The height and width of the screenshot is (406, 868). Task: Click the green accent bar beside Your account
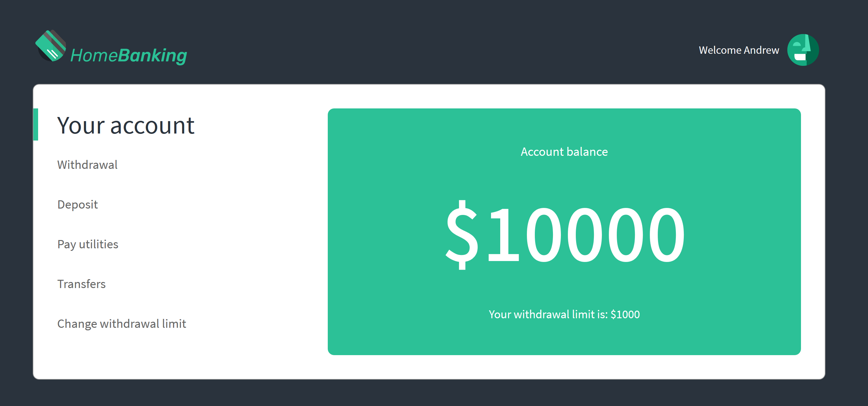(x=36, y=124)
